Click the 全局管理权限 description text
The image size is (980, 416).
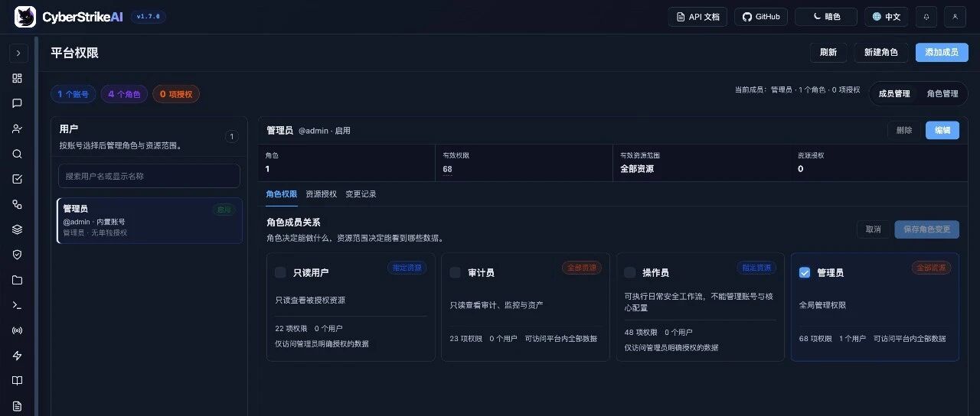(822, 305)
